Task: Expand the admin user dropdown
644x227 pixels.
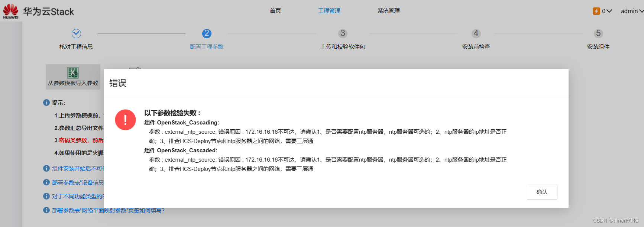Action: (x=632, y=11)
